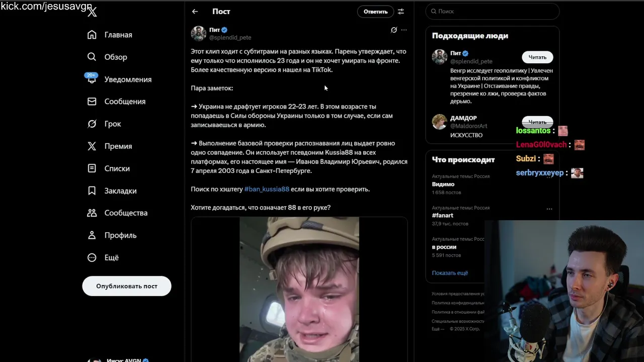Open reply sorting settings icon
644x362 pixels.
point(401,12)
